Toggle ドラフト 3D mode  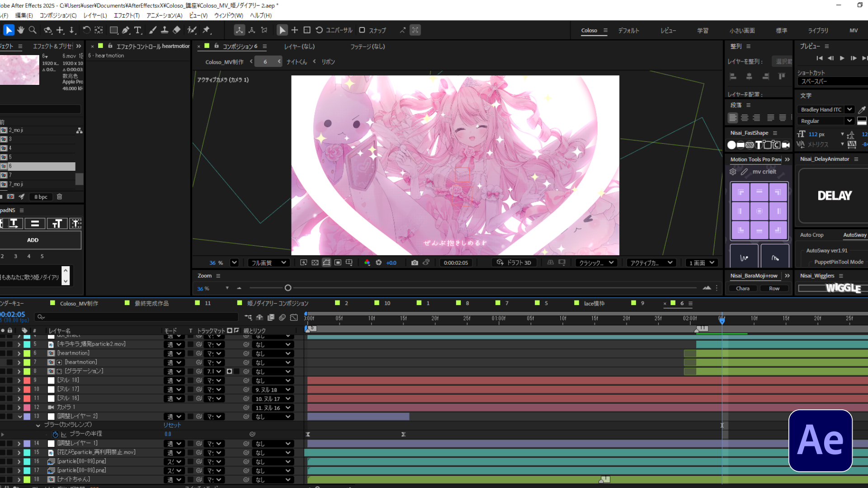[514, 263]
